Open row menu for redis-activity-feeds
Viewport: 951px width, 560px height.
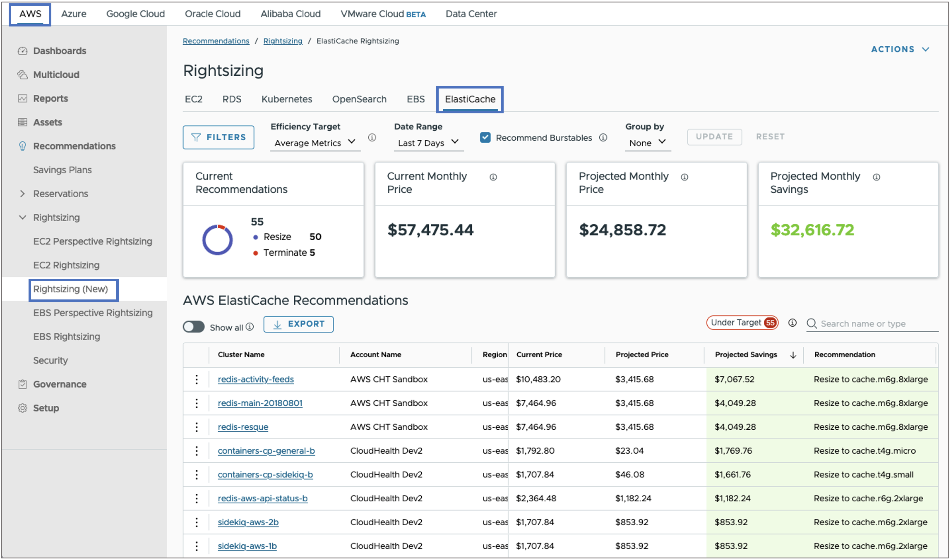coord(197,379)
